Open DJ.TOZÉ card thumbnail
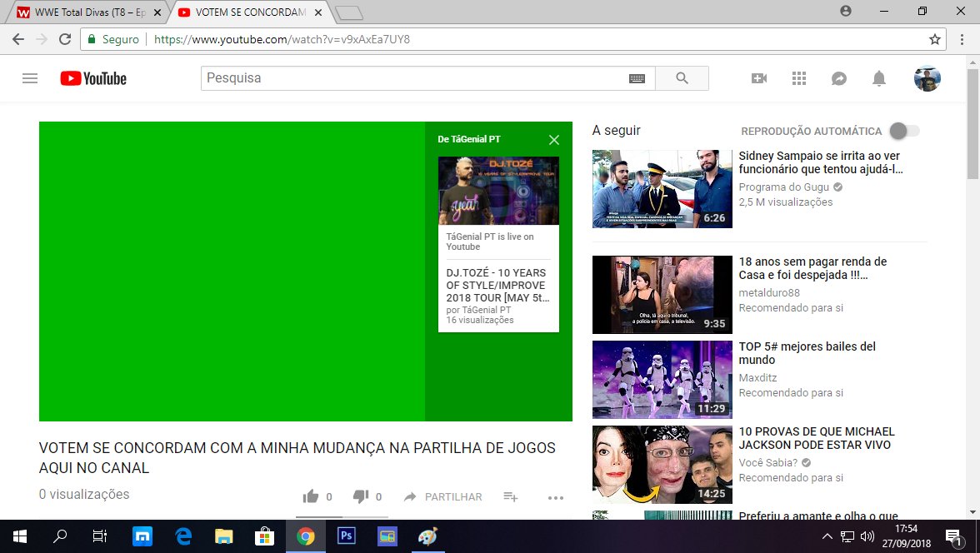This screenshot has height=553, width=980. [x=498, y=191]
